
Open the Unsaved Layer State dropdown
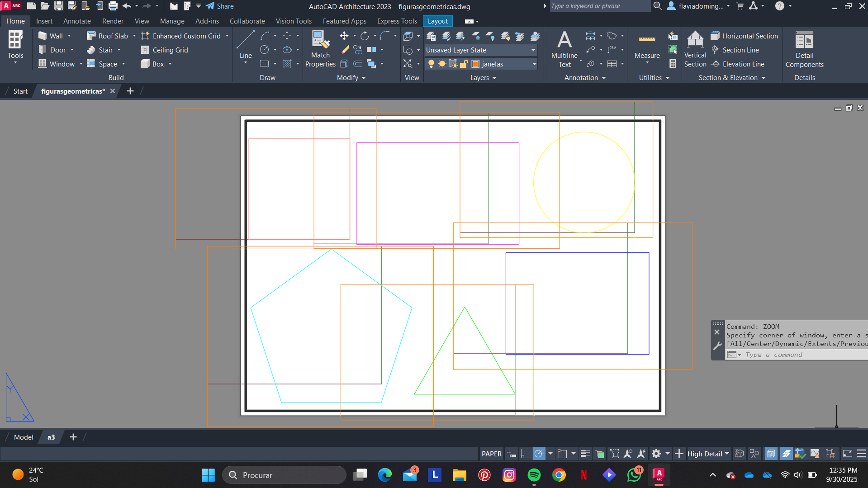tap(481, 50)
